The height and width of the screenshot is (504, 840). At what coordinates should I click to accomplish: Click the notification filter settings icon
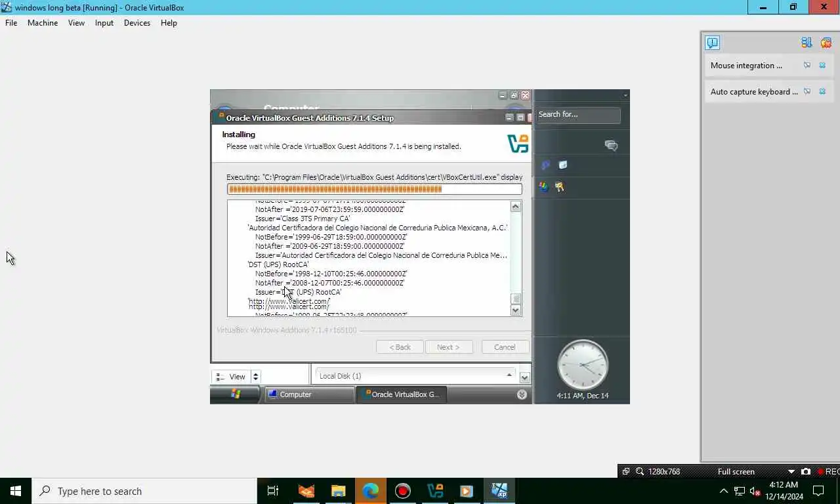tap(807, 43)
